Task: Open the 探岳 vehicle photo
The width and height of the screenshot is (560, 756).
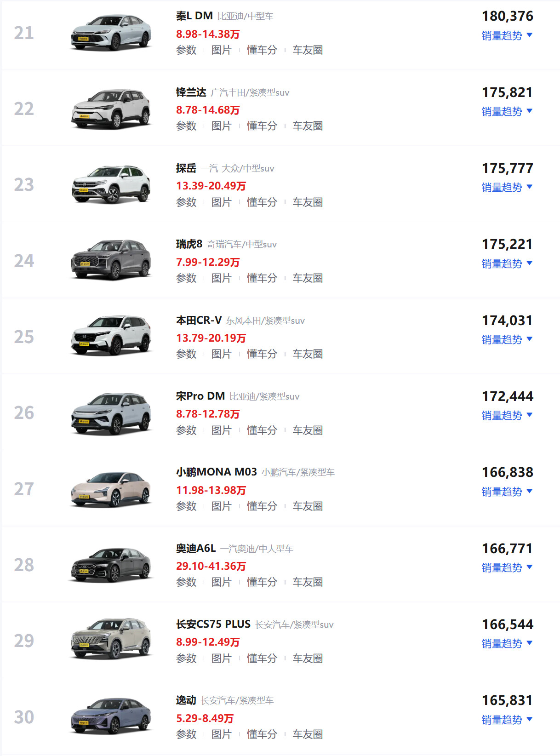Action: point(111,185)
